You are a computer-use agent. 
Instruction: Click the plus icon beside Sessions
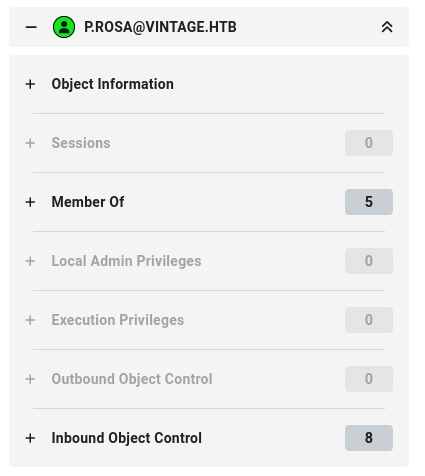[30, 143]
